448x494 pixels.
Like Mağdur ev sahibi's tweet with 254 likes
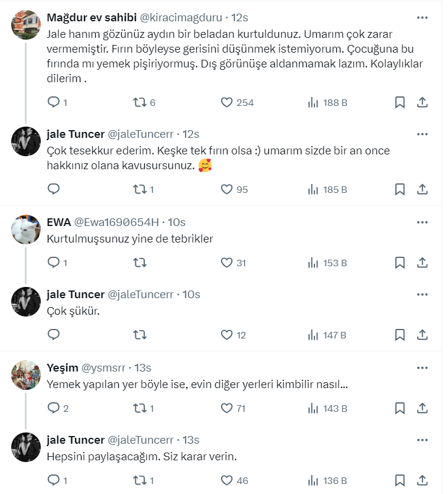[x=226, y=102]
